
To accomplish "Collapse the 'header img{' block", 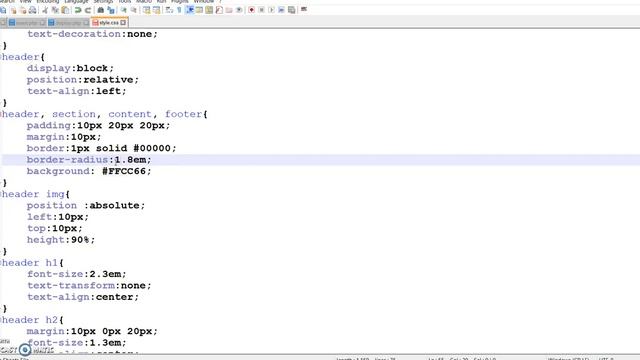I will (x=1, y=194).
